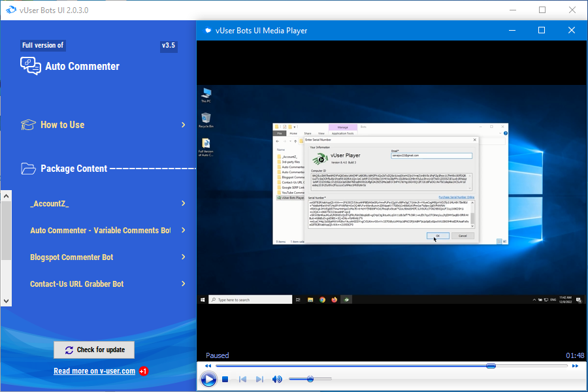588x392 pixels.
Task: Select the Auto Commenter title text
Action: pos(82,67)
